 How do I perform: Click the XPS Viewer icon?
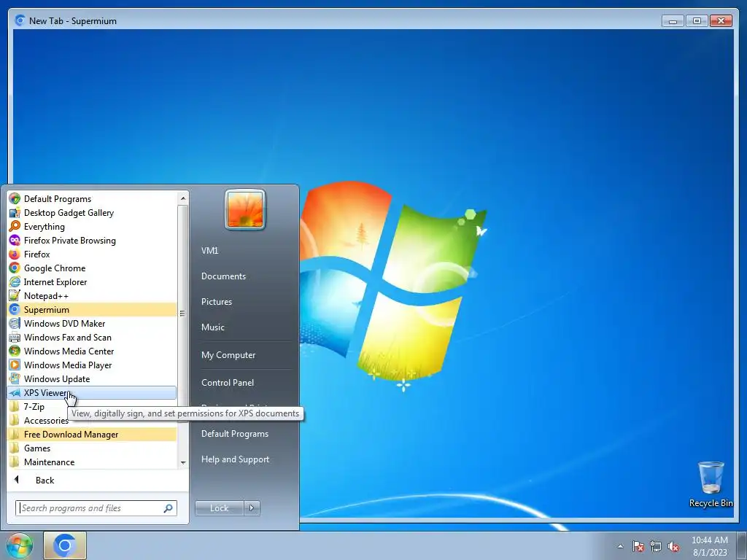point(15,392)
